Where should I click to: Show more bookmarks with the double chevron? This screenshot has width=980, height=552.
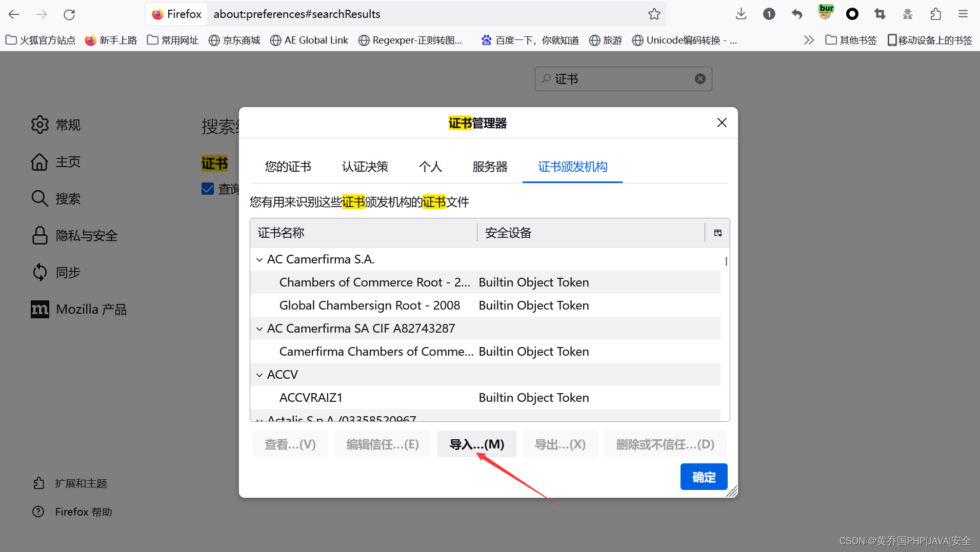tap(809, 40)
